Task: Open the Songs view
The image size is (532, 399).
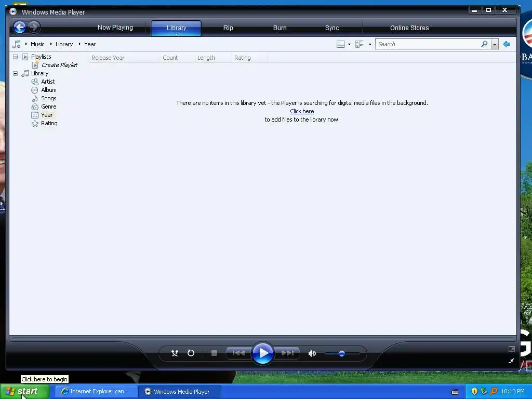Action: click(x=49, y=98)
